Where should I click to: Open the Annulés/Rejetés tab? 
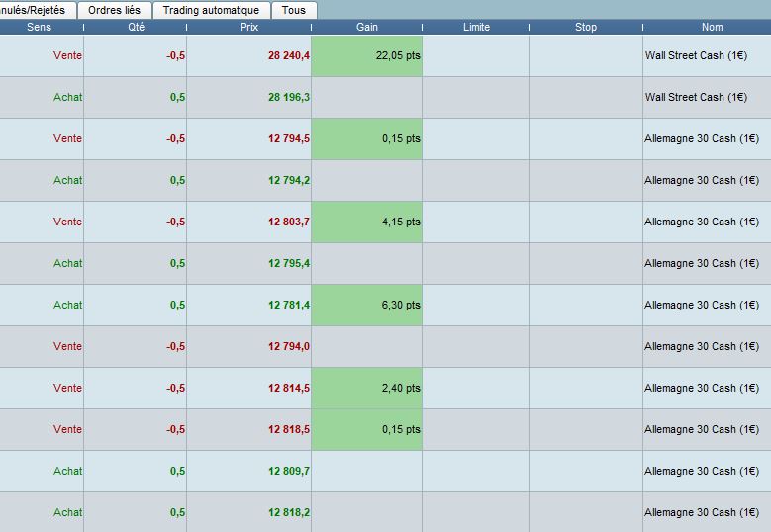coord(37,10)
